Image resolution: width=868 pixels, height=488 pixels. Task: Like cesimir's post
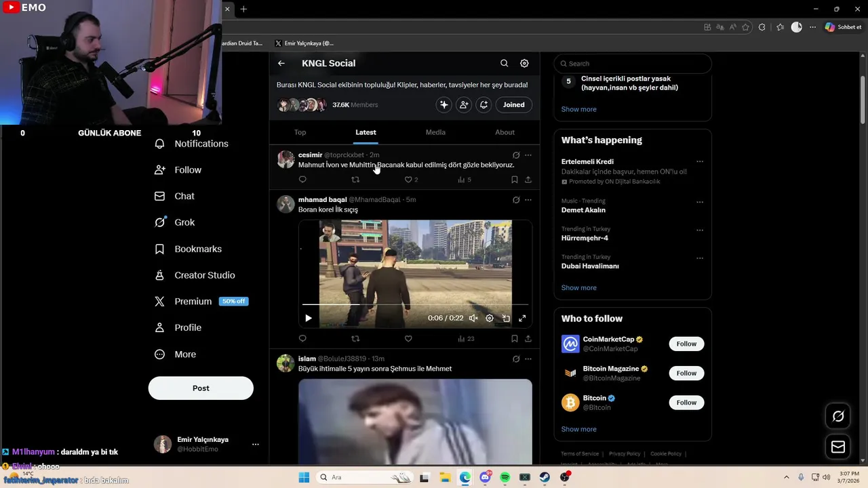(x=408, y=180)
